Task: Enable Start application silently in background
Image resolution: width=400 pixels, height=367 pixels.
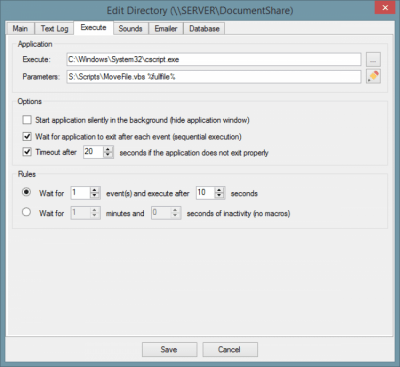Action: [27, 120]
